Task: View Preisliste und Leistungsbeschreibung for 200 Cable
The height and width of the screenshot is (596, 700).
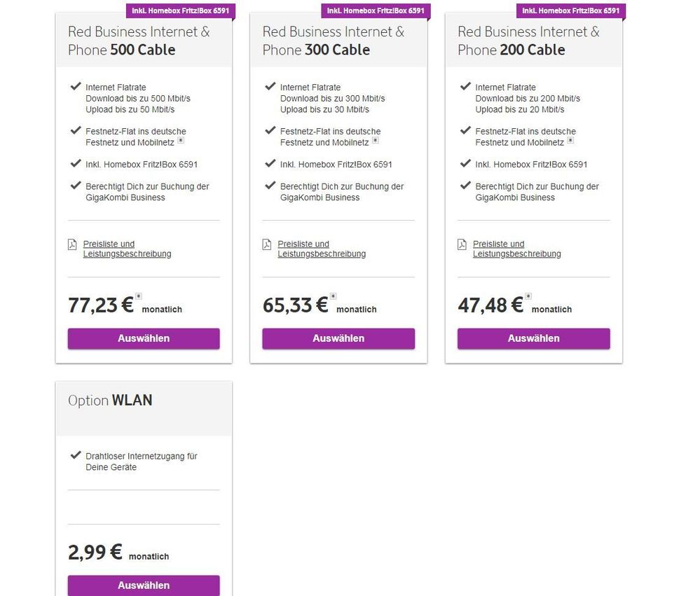Action: 516,249
